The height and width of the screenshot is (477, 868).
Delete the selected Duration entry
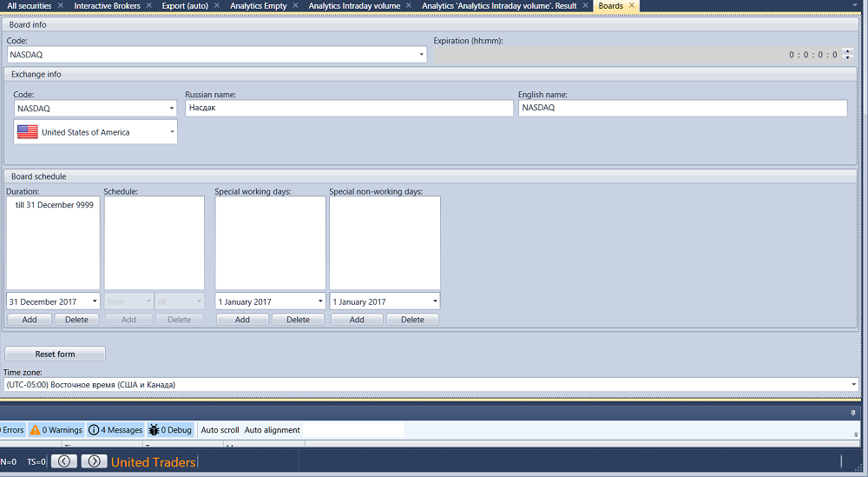[x=76, y=320]
